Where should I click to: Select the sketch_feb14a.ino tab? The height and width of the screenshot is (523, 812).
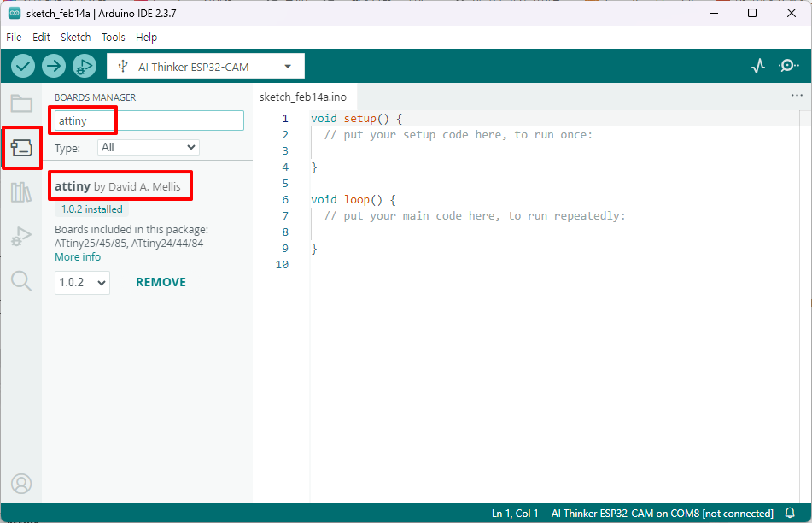pyautogui.click(x=303, y=97)
